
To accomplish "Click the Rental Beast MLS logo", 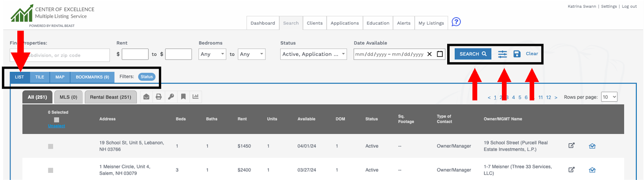I will click(x=52, y=16).
